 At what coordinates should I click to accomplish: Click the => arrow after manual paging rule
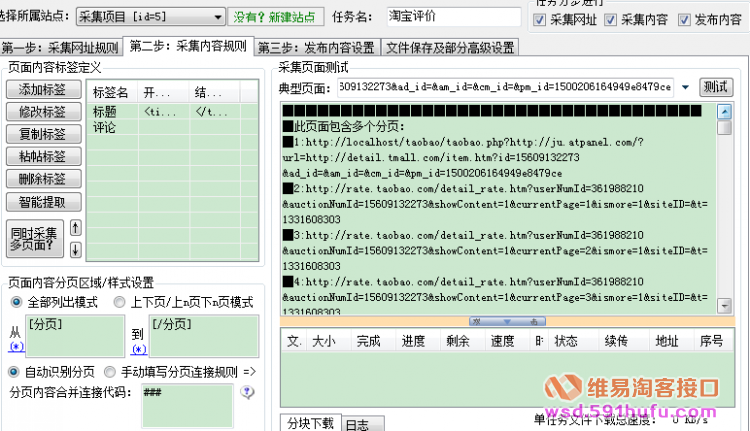tap(250, 372)
